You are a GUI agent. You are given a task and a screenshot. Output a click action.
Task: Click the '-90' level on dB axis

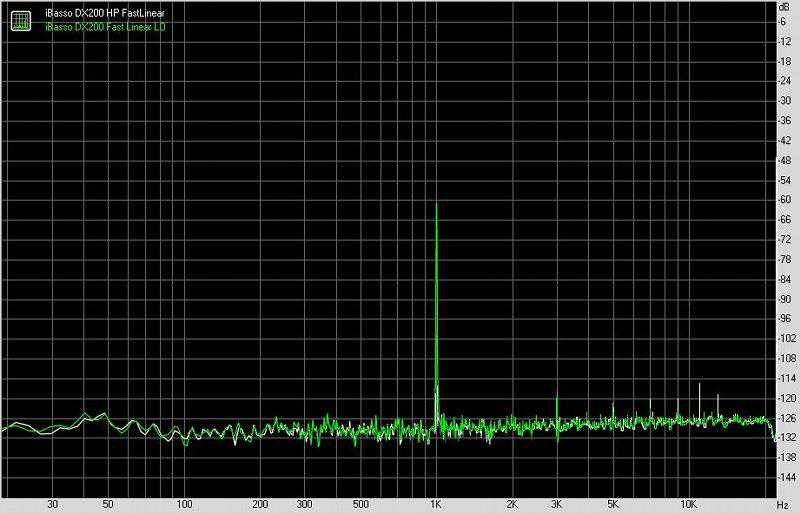coord(785,299)
